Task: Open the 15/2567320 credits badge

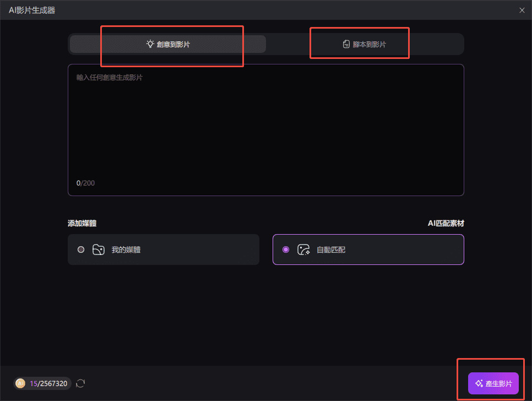Action: (x=42, y=383)
